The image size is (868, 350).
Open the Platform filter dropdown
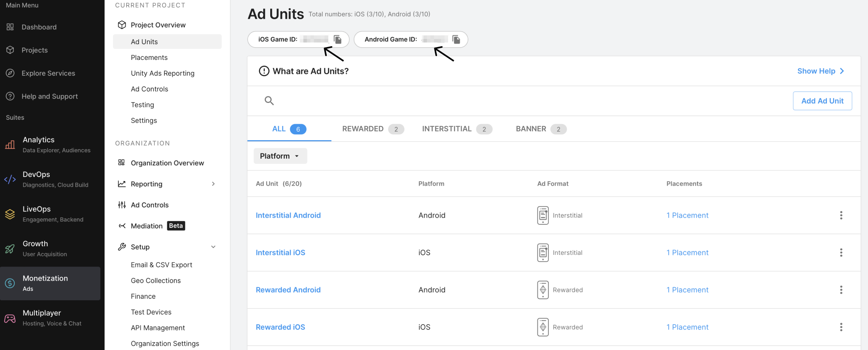(x=280, y=156)
